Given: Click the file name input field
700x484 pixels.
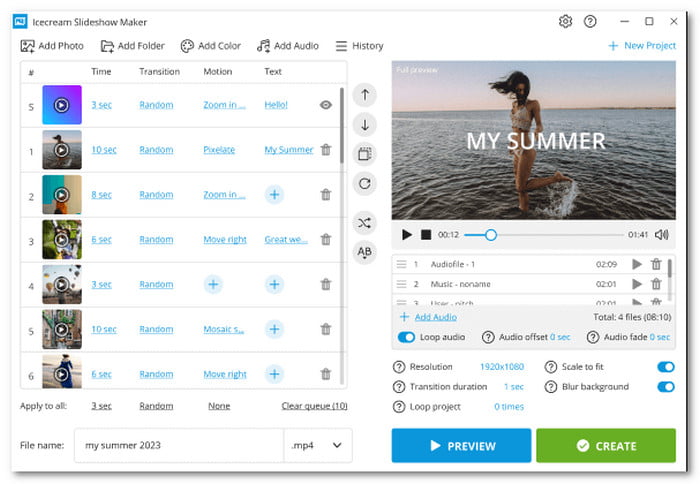Looking at the screenshot, I should [179, 445].
